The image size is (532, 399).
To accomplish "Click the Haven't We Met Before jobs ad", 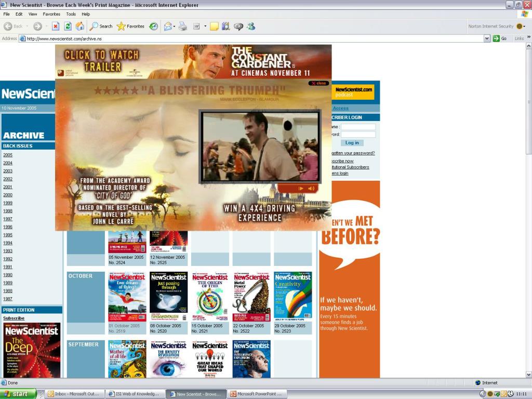I will click(350, 279).
